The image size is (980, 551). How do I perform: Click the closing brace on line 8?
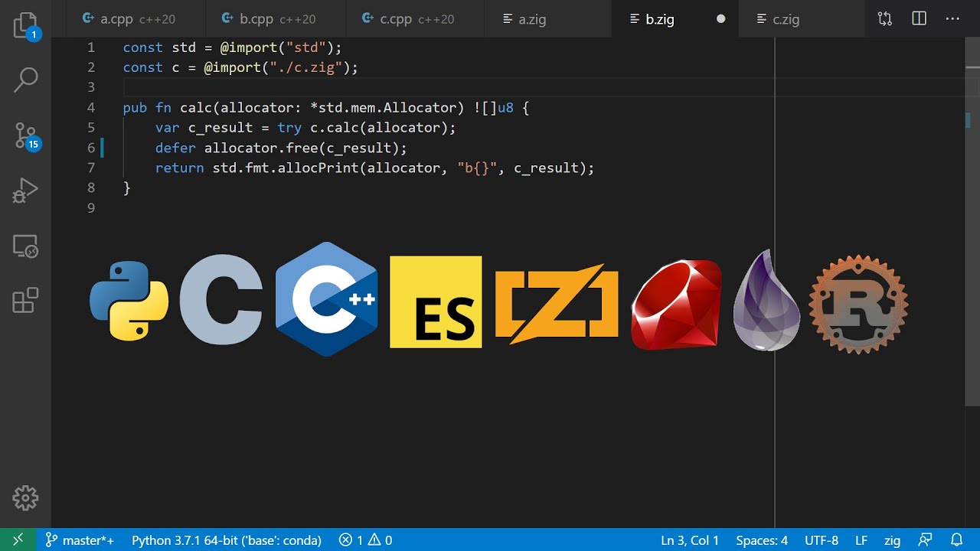coord(127,187)
